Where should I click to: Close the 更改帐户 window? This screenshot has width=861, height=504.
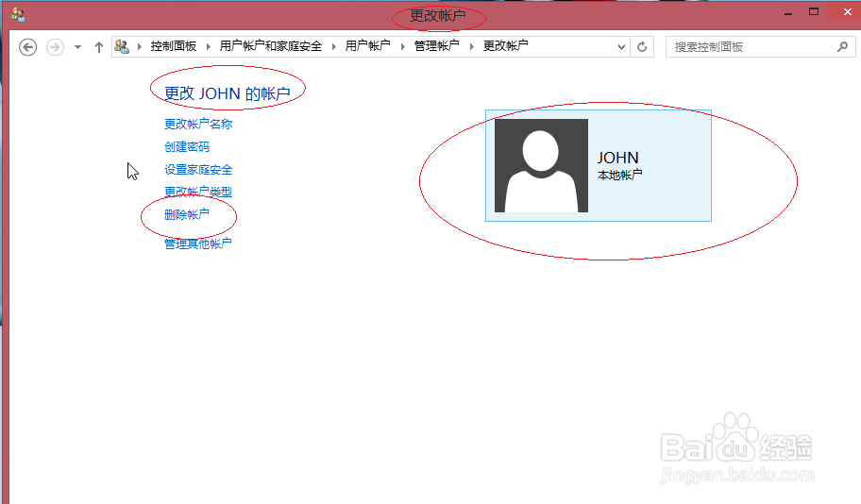tap(847, 12)
